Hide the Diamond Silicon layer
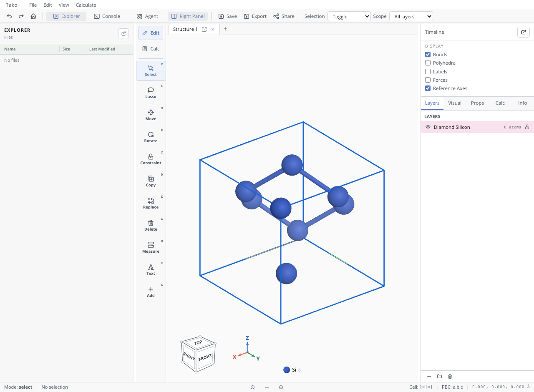The height and width of the screenshot is (392, 534). [x=428, y=127]
